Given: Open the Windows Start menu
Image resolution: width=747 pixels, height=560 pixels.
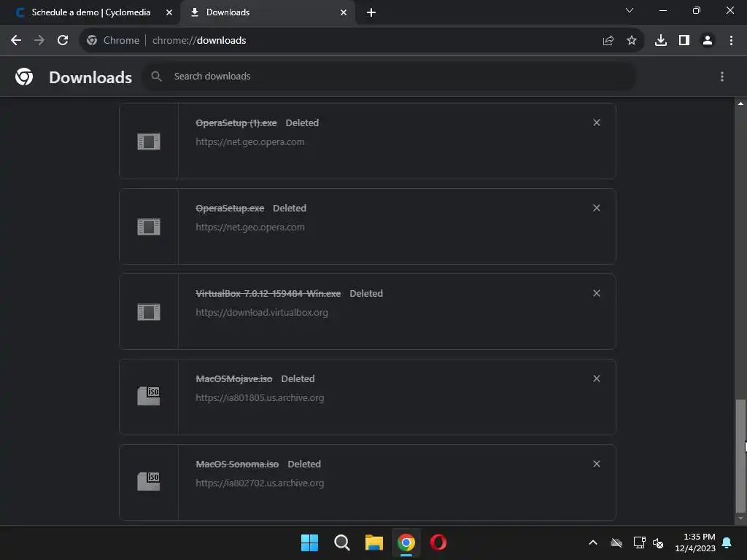Looking at the screenshot, I should (x=309, y=542).
